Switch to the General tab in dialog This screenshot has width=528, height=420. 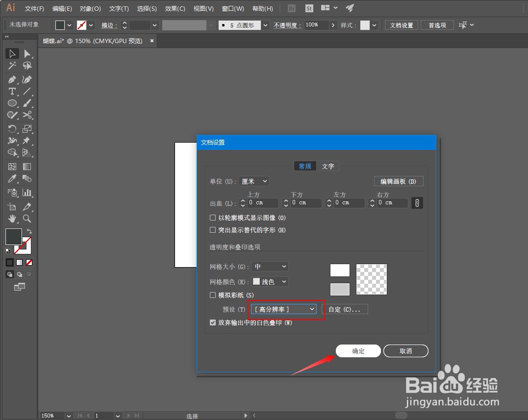(305, 166)
